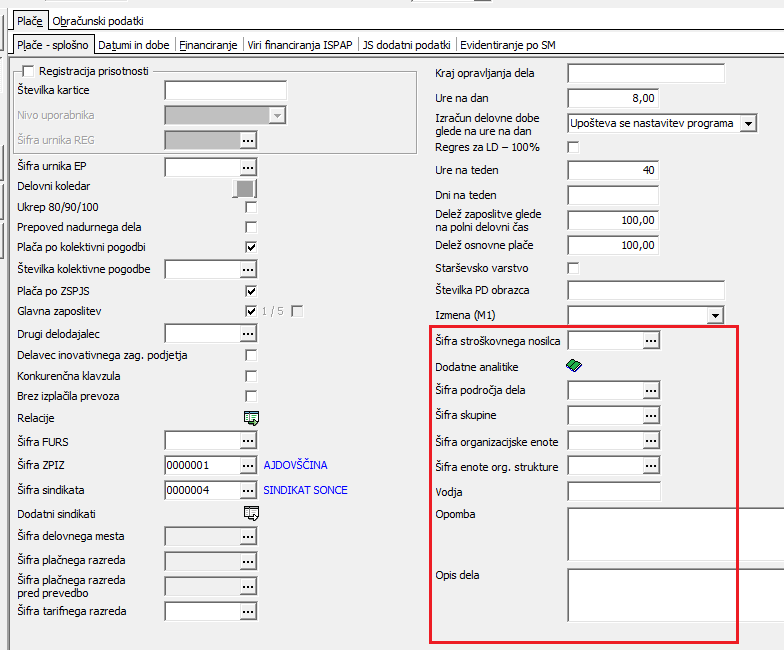
Task: Tick the Ukrep 80/90/100 checkbox
Action: (x=251, y=207)
